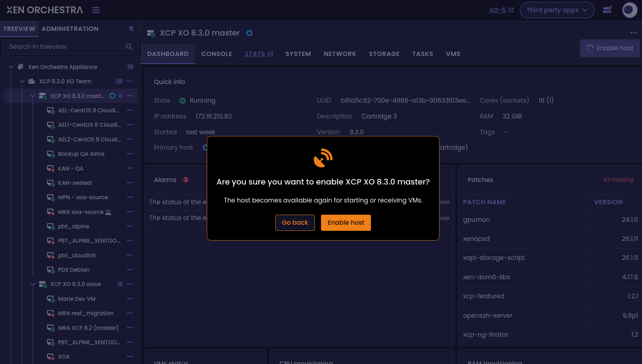Click the PATCH NAME column header
The image size is (642, 364).
pyautogui.click(x=484, y=202)
